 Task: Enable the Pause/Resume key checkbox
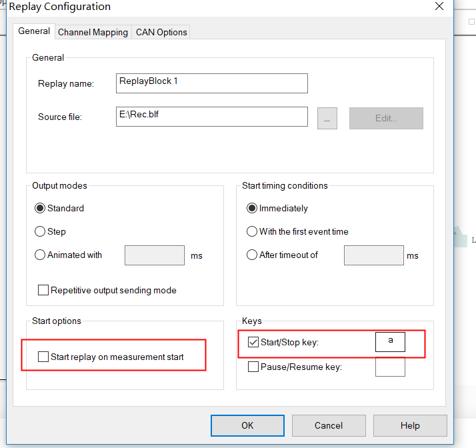pos(253,366)
